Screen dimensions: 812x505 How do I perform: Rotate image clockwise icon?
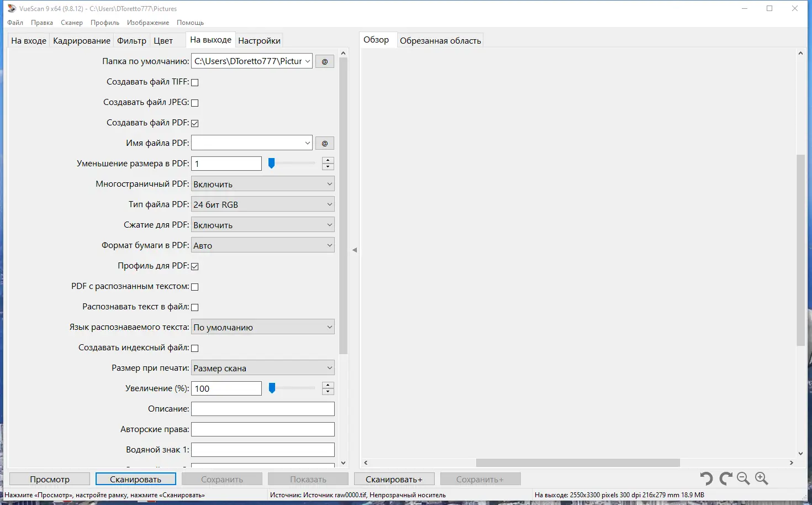(x=725, y=478)
